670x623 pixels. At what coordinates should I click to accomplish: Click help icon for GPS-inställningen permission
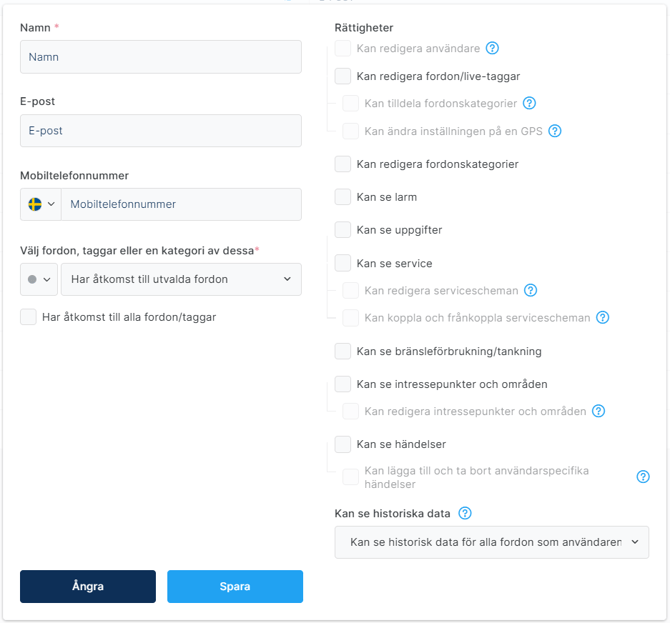pos(555,131)
